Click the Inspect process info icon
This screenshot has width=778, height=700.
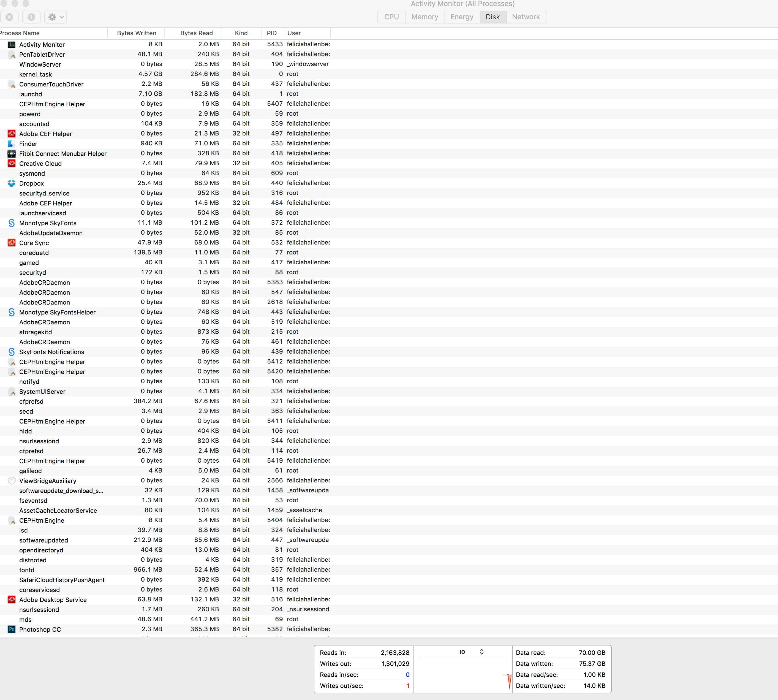coord(32,17)
